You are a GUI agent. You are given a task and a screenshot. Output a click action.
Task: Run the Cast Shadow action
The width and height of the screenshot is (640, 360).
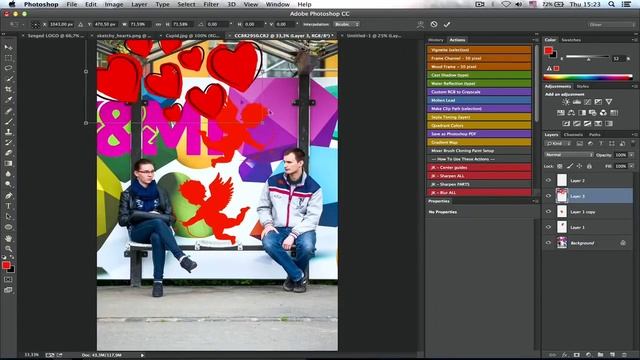(479, 75)
